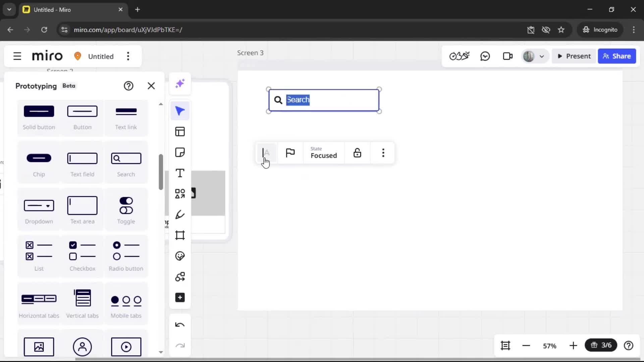Click the edit text icon in context toolbar
The height and width of the screenshot is (362, 644).
(266, 153)
